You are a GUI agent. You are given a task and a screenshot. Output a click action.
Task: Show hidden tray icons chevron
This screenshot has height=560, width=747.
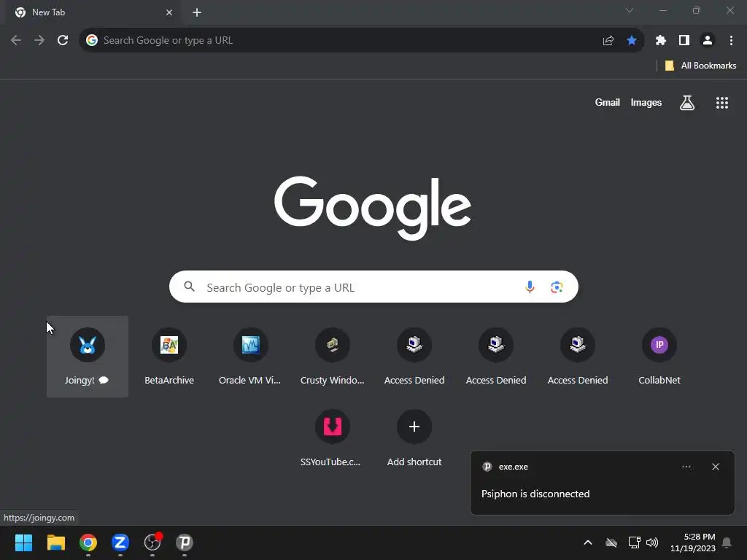coord(588,542)
